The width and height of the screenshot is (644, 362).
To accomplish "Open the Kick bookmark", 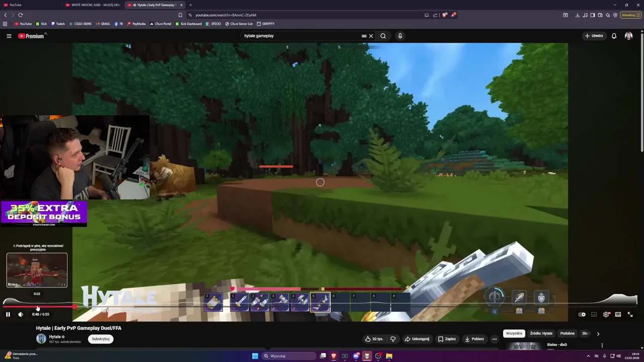I will click(x=41, y=24).
